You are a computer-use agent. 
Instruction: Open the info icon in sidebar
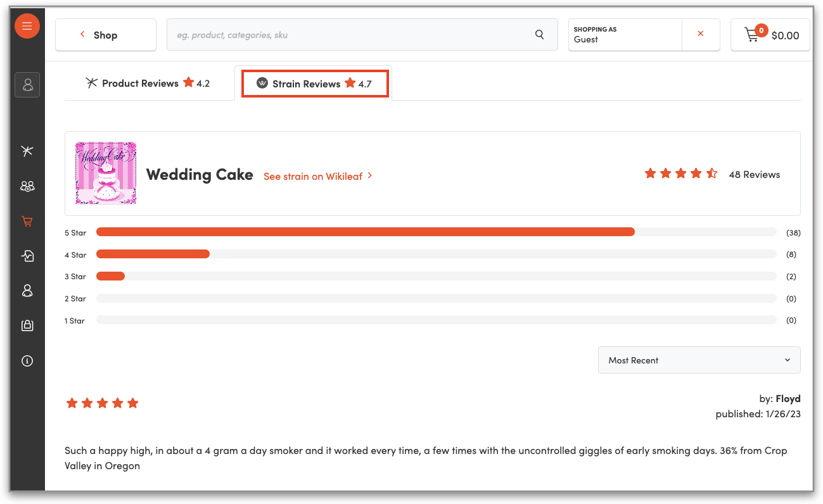pos(27,361)
